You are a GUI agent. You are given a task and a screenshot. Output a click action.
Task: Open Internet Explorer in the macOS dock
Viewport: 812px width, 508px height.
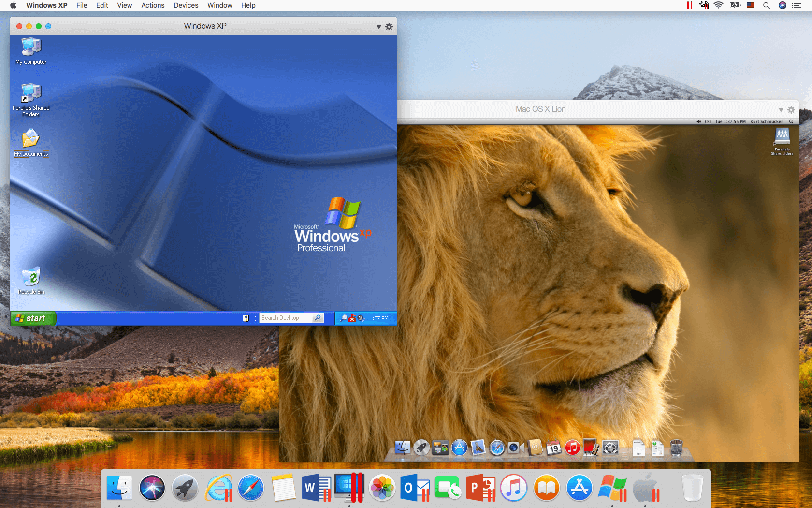pyautogui.click(x=219, y=488)
